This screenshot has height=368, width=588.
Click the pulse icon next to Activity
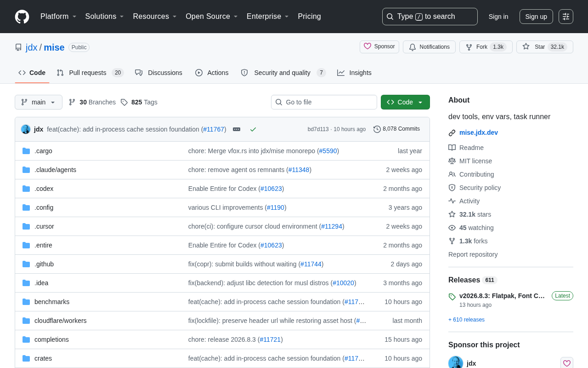point(452,201)
